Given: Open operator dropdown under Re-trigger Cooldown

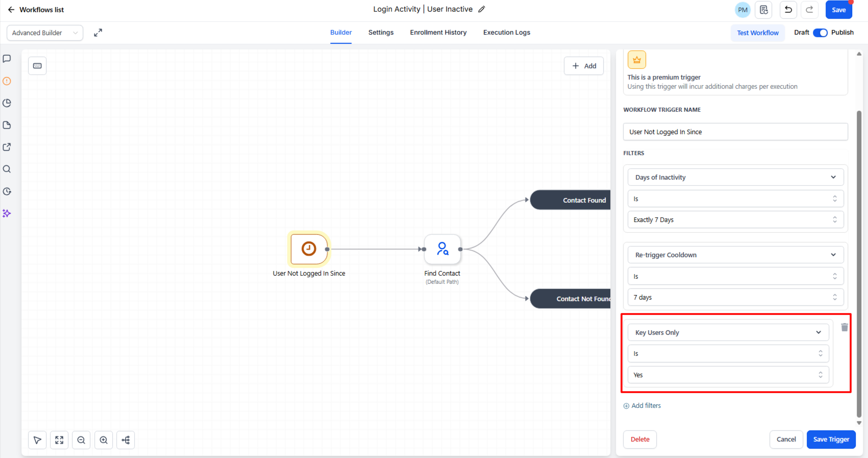Looking at the screenshot, I should pyautogui.click(x=735, y=276).
